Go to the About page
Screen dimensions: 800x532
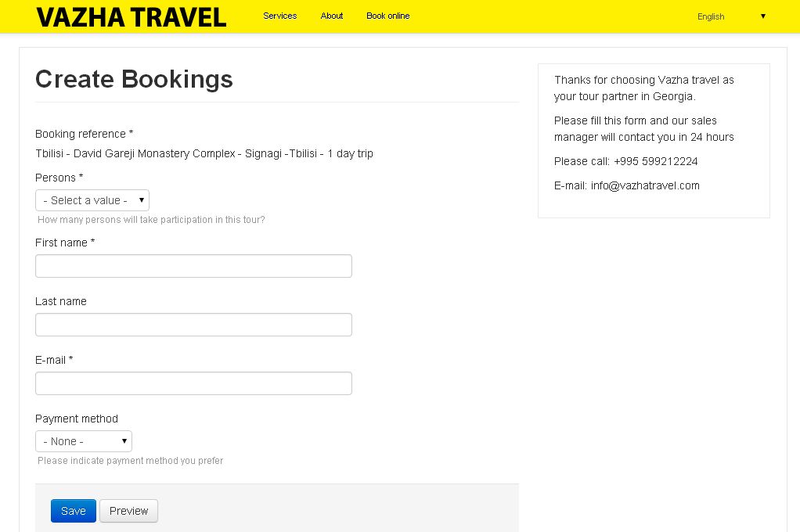tap(332, 16)
